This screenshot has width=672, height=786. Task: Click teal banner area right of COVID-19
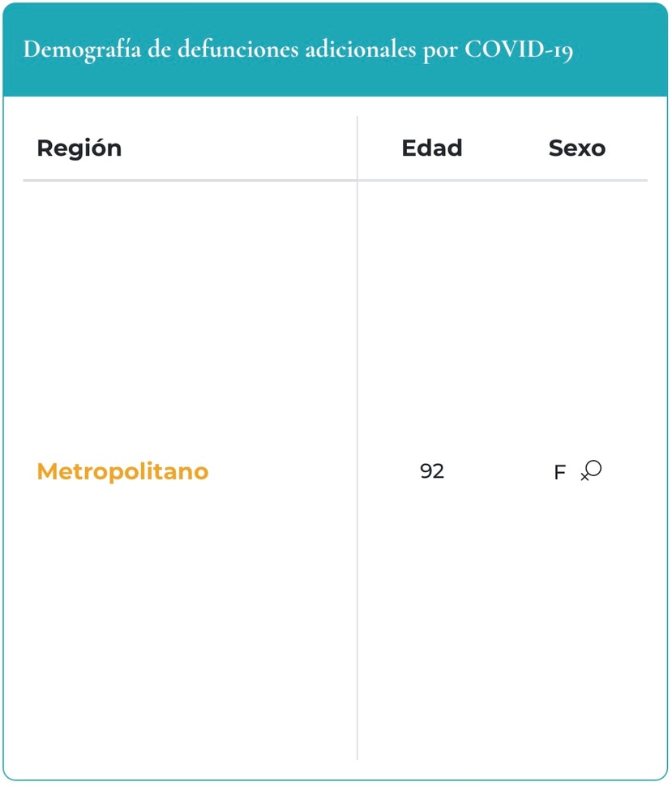click(x=620, y=49)
